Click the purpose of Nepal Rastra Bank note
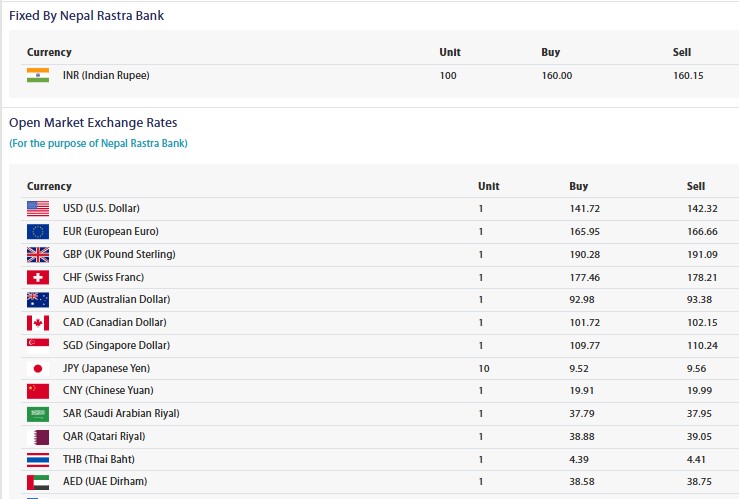Viewport: 739px width, 499px height. 98,143
